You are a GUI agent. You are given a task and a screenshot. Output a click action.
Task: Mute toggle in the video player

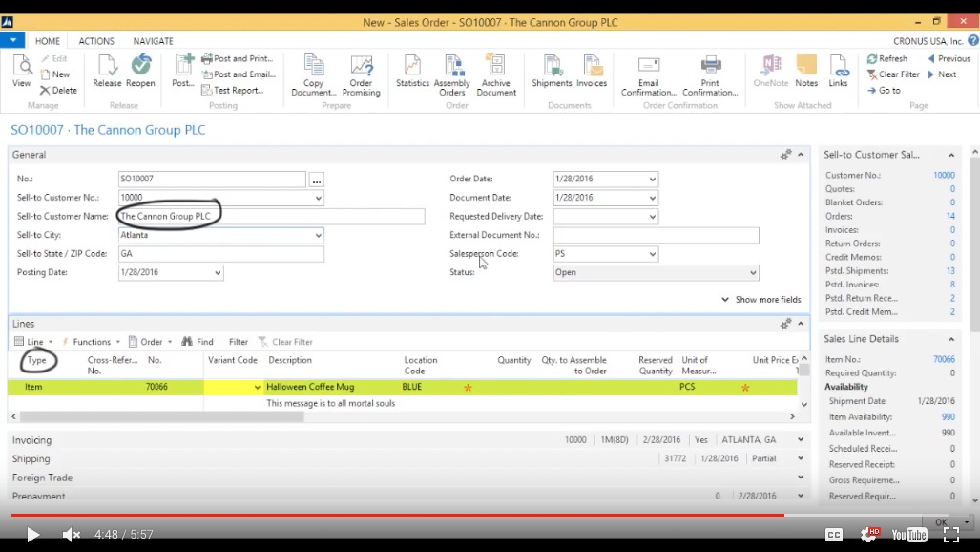tap(72, 535)
